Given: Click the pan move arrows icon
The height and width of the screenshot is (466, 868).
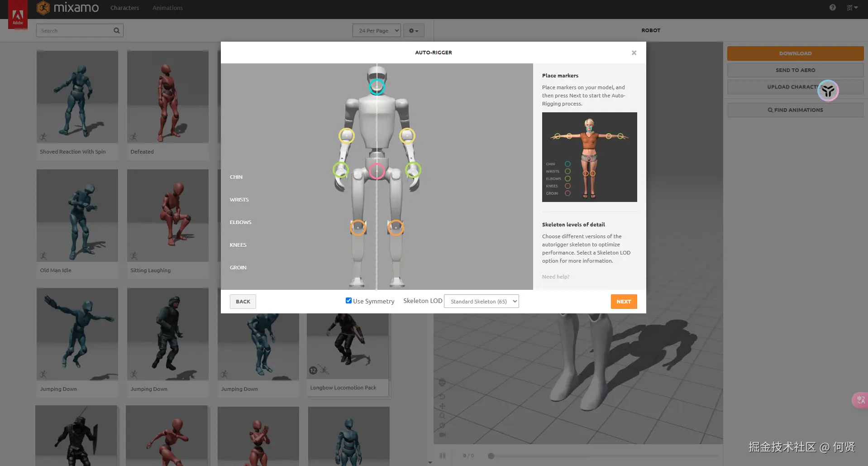Looking at the screenshot, I should [x=442, y=406].
